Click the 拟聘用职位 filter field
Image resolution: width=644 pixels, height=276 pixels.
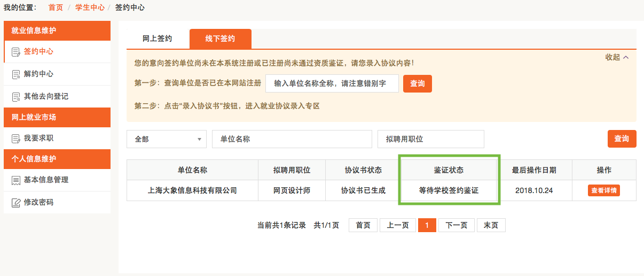pos(430,139)
